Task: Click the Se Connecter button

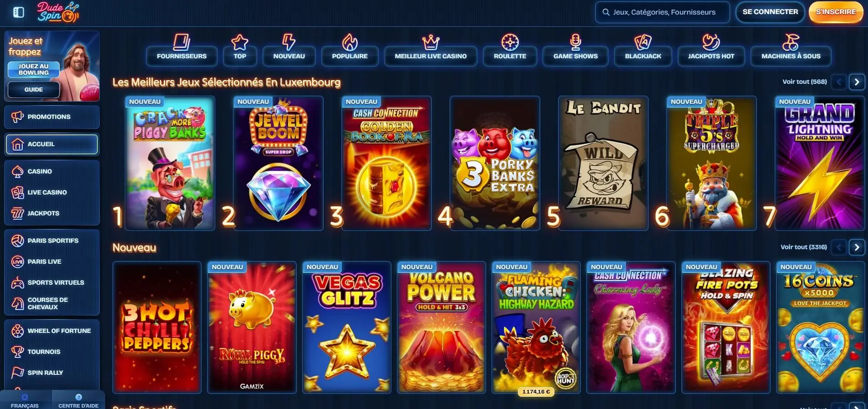Action: pyautogui.click(x=770, y=12)
